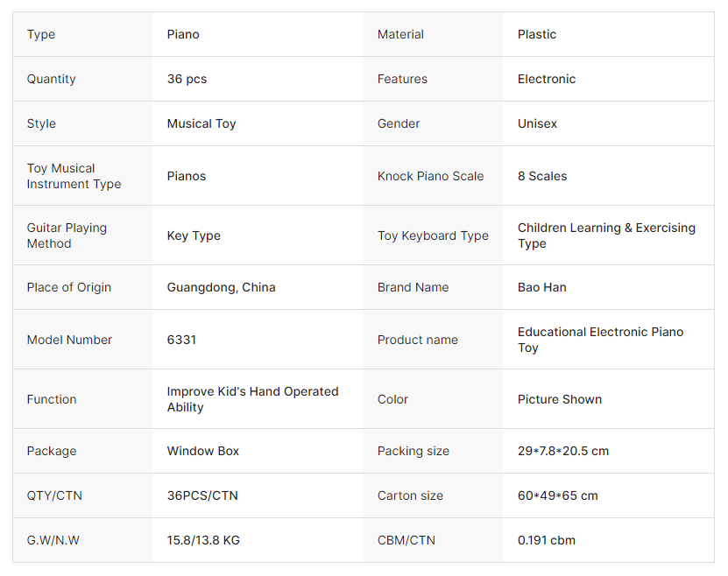Select the "8 Scales" value
728x576 pixels.
(x=542, y=176)
